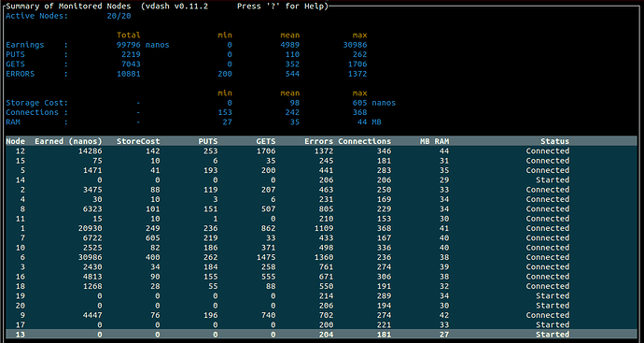Click the 'Connections :' summary label
Screen dimensions: 644x343
pyautogui.click(x=37, y=112)
